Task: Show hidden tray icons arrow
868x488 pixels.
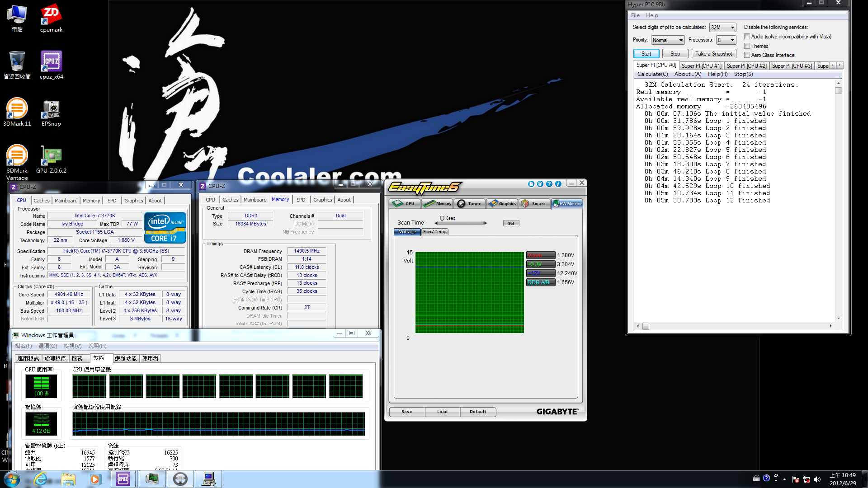Action: point(784,479)
